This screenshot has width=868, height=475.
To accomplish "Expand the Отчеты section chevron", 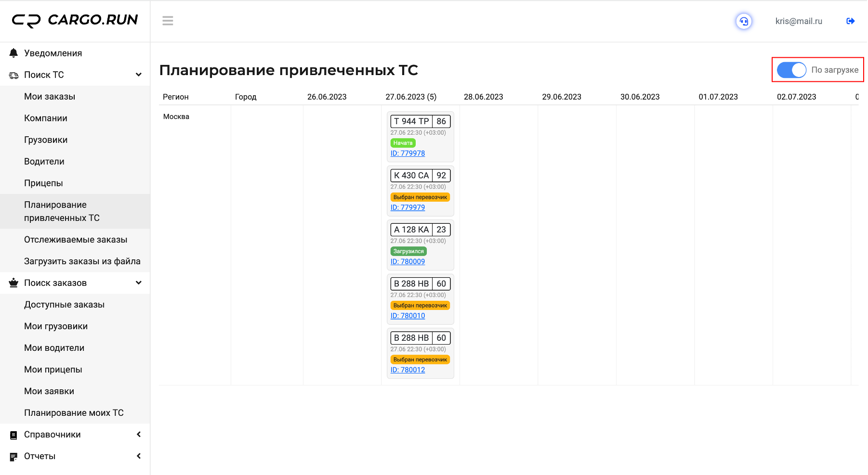I will (x=139, y=456).
